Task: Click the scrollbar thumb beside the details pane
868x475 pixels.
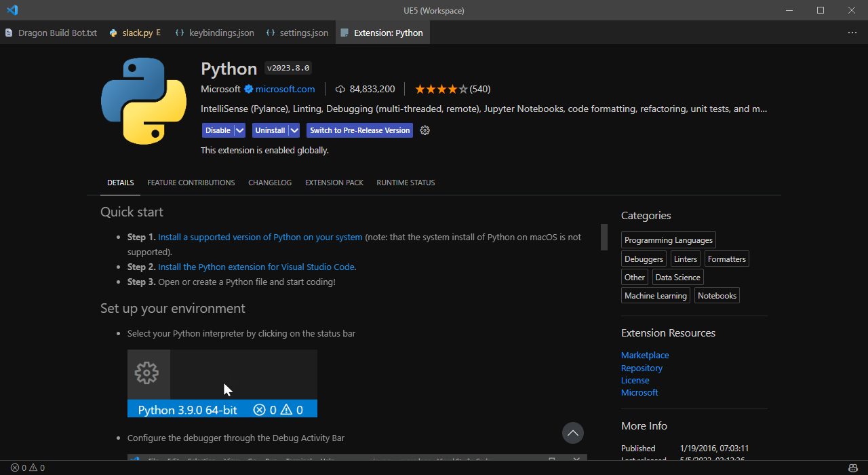Action: 604,237
